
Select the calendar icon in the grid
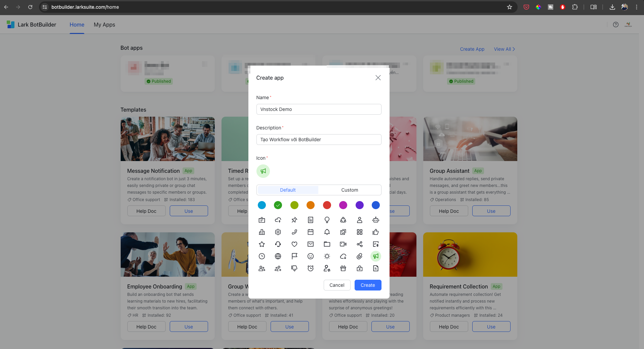tap(311, 232)
